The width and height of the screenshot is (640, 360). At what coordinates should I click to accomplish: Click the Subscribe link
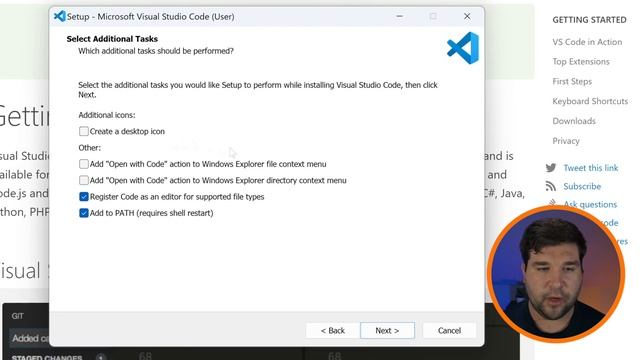click(582, 187)
